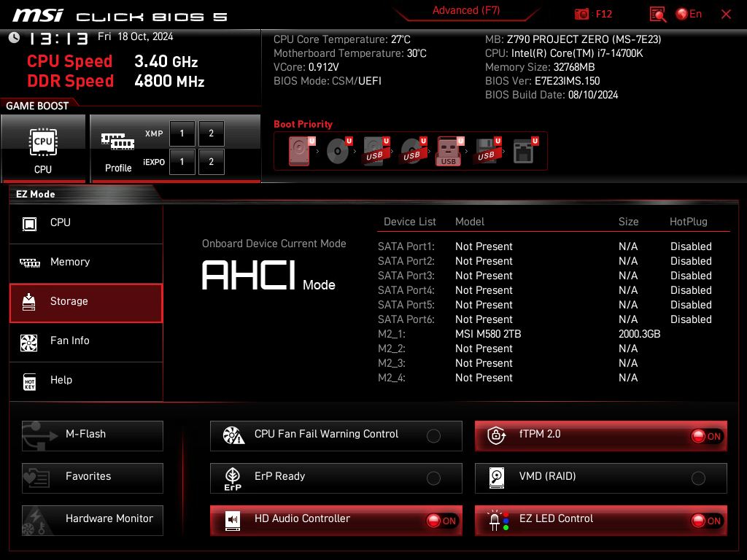Toggle ErP Ready radio
The height and width of the screenshot is (560, 747).
(433, 478)
